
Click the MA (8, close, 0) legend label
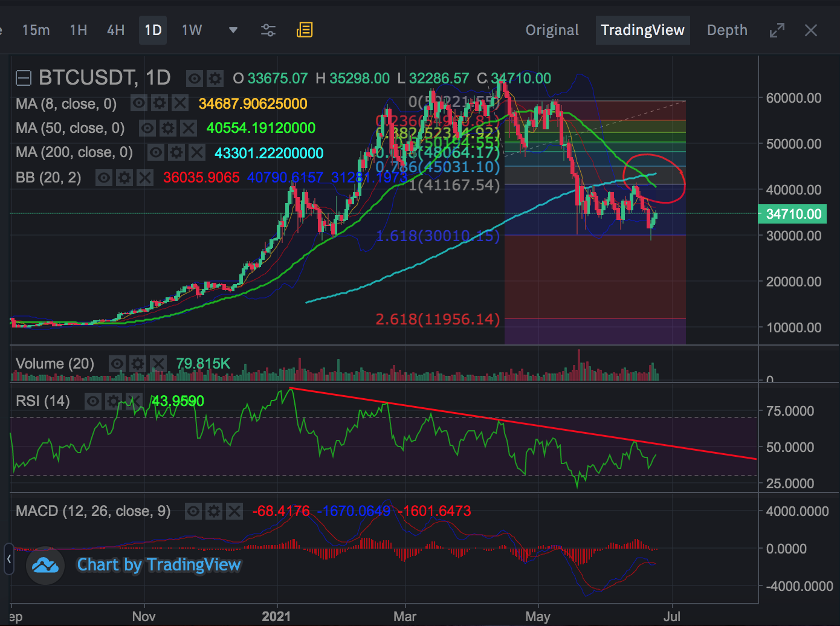click(x=66, y=104)
